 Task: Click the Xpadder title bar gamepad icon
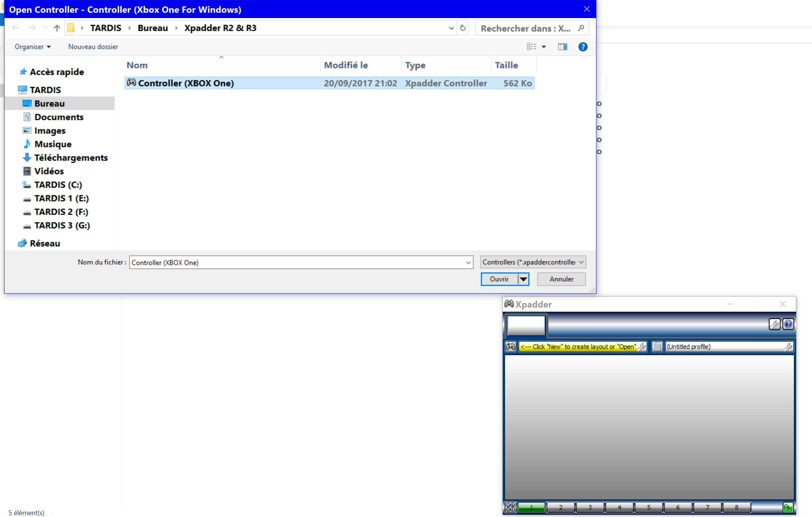pos(509,304)
